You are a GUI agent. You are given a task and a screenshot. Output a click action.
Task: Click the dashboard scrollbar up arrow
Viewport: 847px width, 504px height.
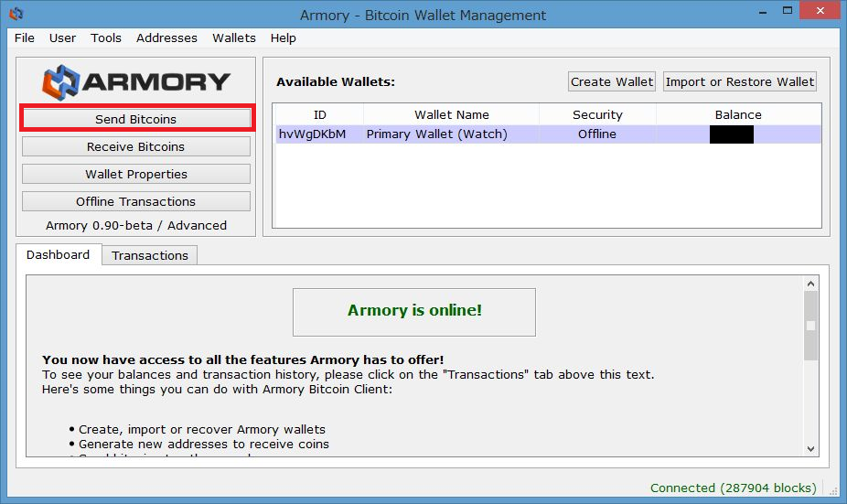810,284
